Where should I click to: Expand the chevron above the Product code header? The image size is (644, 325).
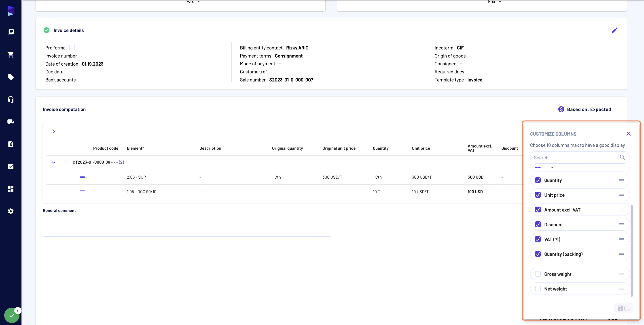point(53,132)
